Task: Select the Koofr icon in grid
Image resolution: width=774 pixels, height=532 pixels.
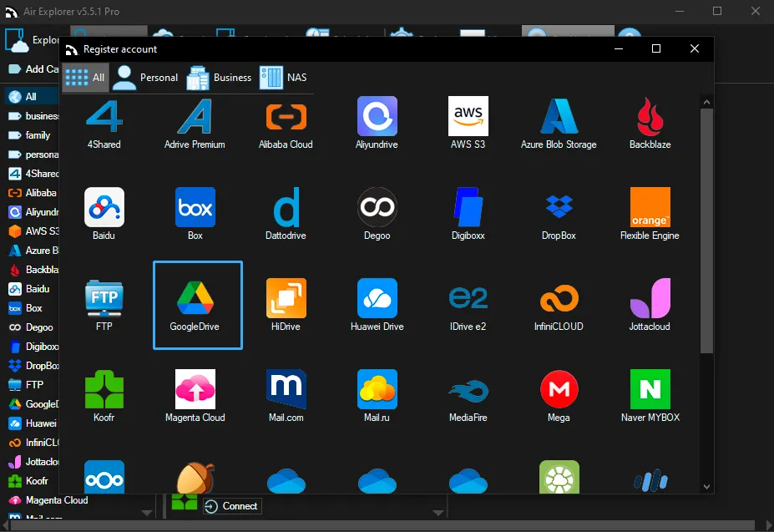Action: (104, 389)
